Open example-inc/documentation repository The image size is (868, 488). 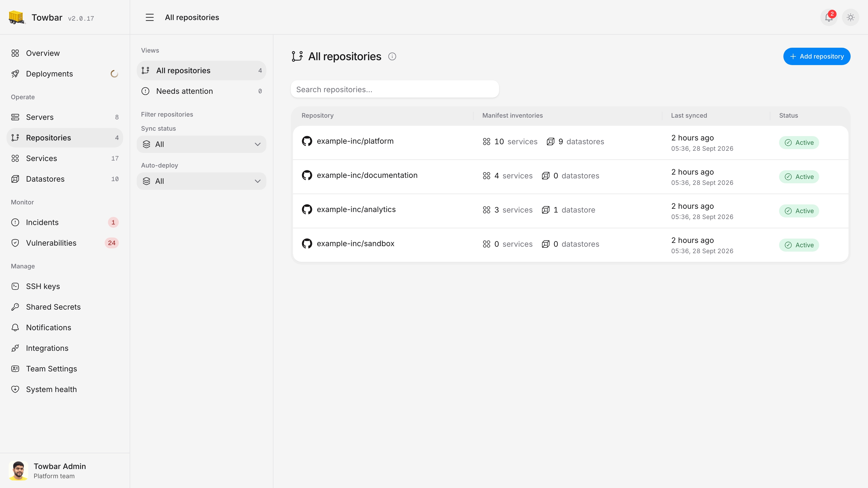[367, 175]
